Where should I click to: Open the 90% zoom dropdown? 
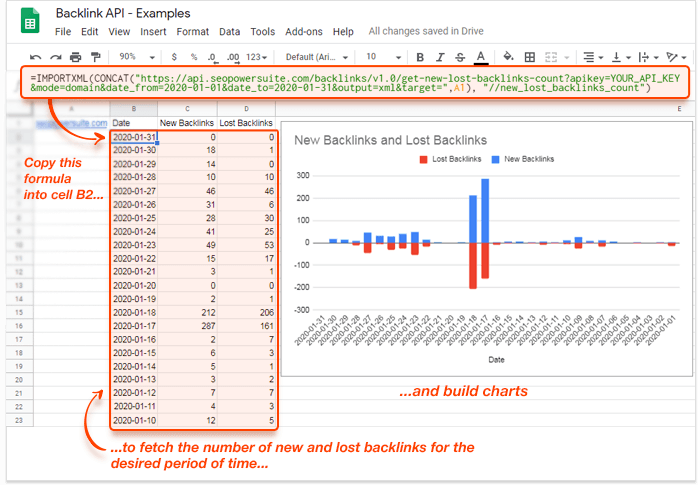click(137, 57)
